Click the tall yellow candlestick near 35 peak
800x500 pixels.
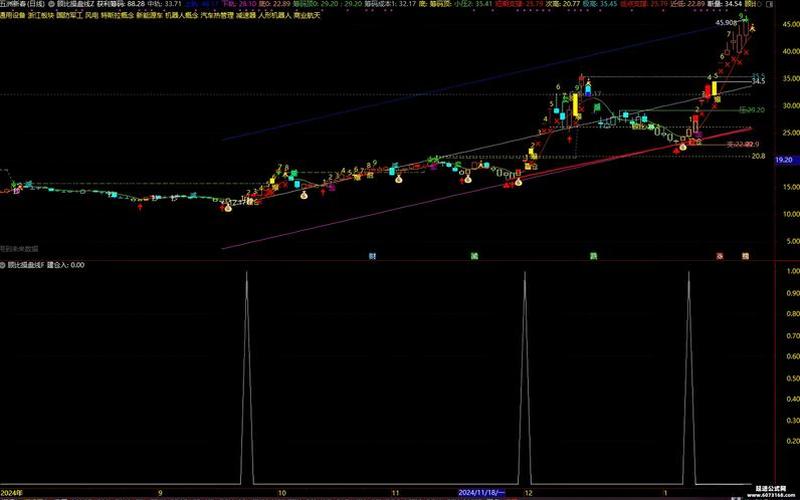[576, 105]
